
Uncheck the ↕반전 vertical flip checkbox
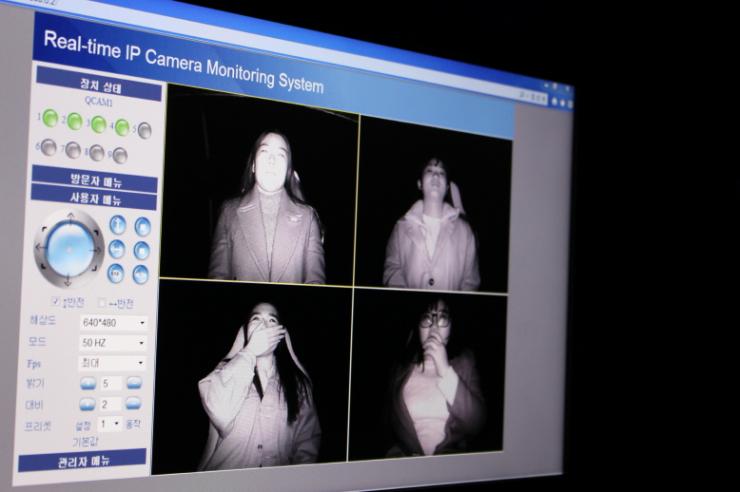56,300
